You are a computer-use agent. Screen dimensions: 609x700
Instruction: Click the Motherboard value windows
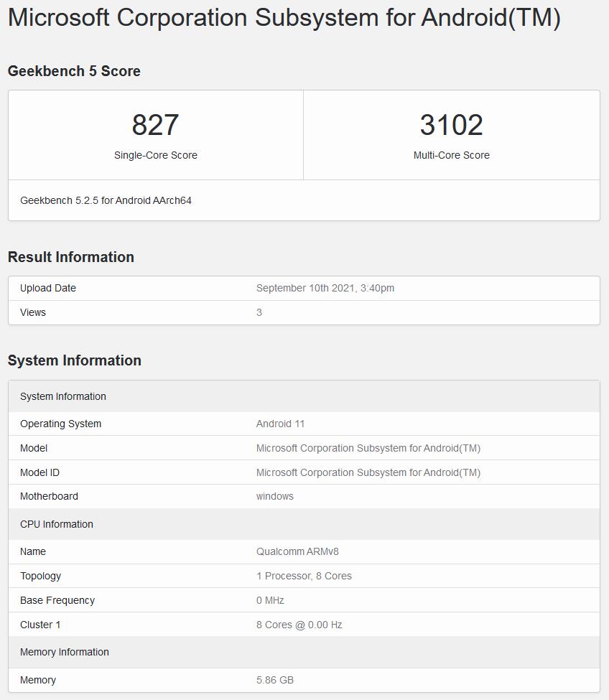(x=274, y=496)
